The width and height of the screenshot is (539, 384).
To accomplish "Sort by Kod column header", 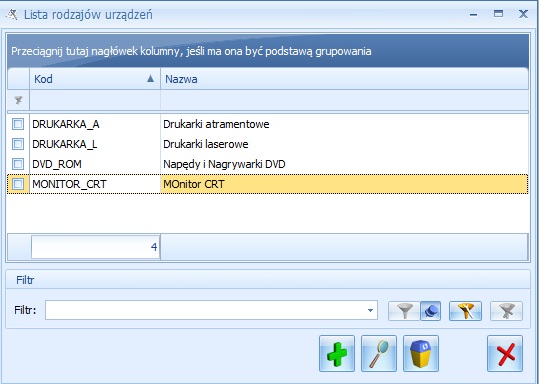I will tap(95, 79).
